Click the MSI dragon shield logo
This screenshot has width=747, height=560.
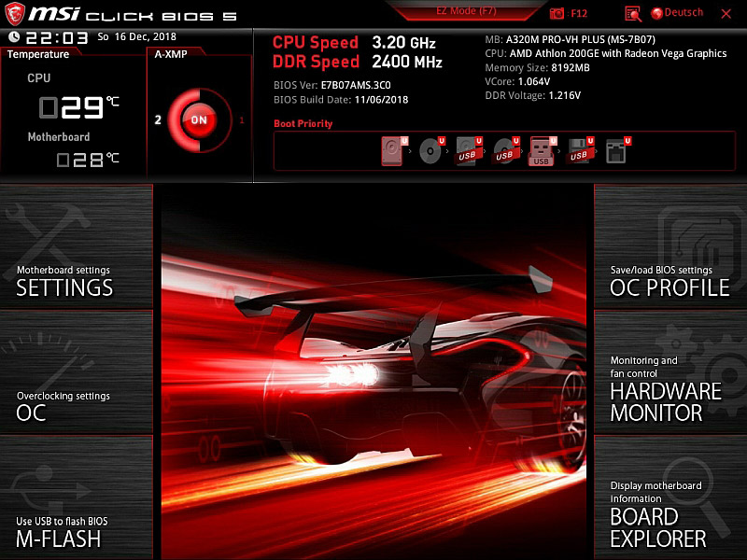(14, 13)
